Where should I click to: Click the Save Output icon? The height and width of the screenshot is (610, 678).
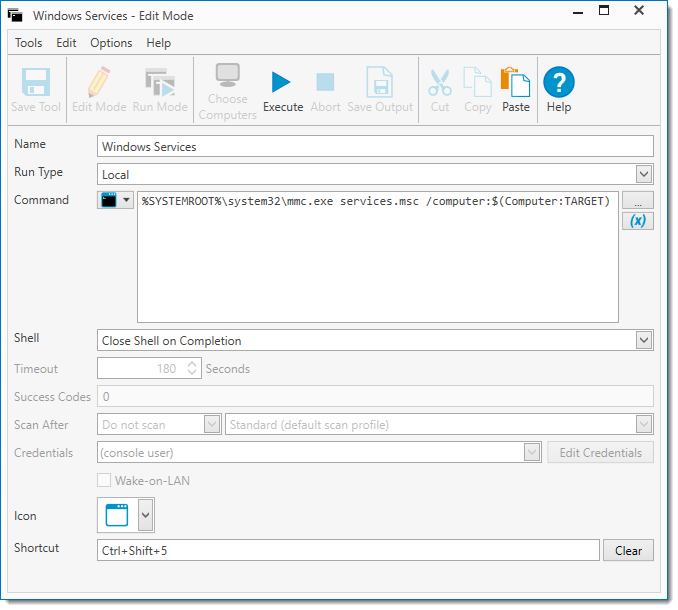380,82
